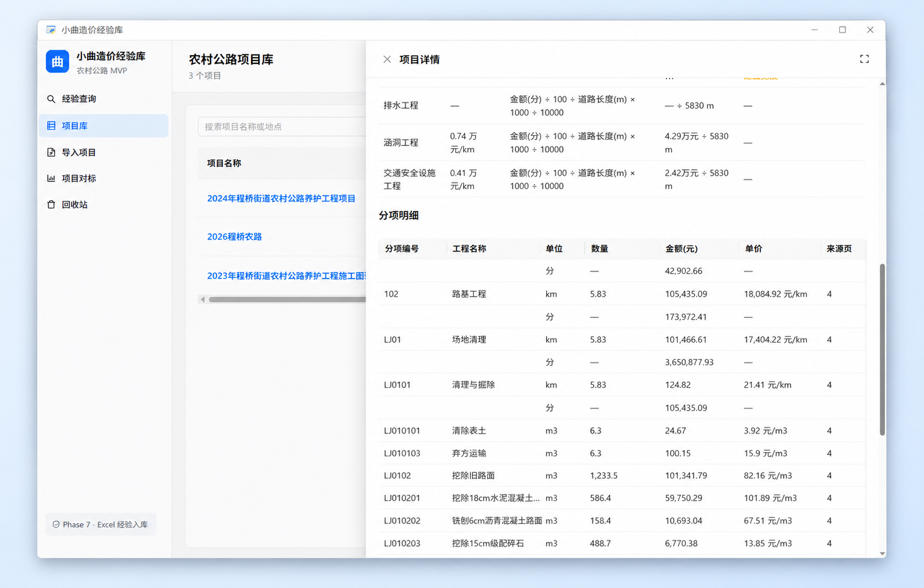The image size is (924, 588).
Task: Click the 路基工程 work item name
Action: click(469, 294)
